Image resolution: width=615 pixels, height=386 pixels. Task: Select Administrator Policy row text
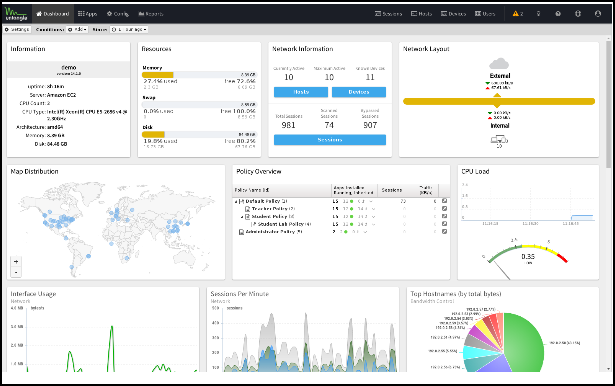pos(274,232)
